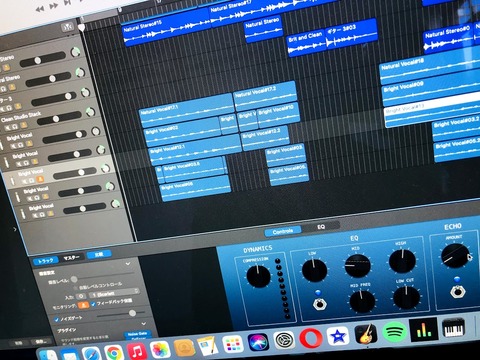
Task: Select the Bright Vocal#03.2 region
Action: 456,128
